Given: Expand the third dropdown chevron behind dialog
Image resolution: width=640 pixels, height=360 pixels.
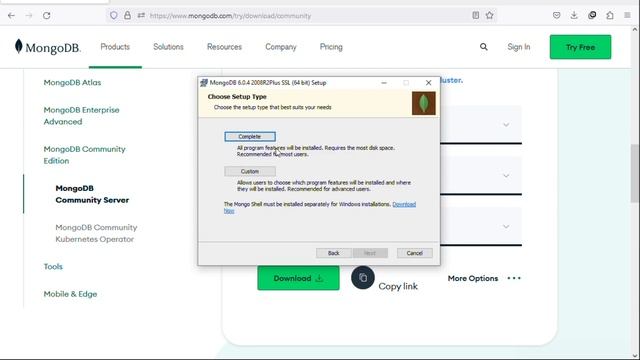Looking at the screenshot, I should (506, 227).
